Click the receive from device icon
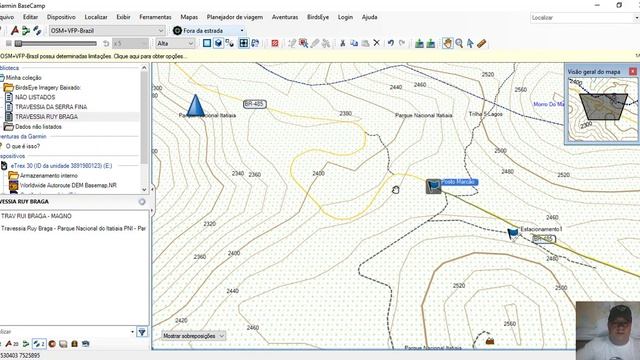The image size is (640, 360). click(419, 43)
